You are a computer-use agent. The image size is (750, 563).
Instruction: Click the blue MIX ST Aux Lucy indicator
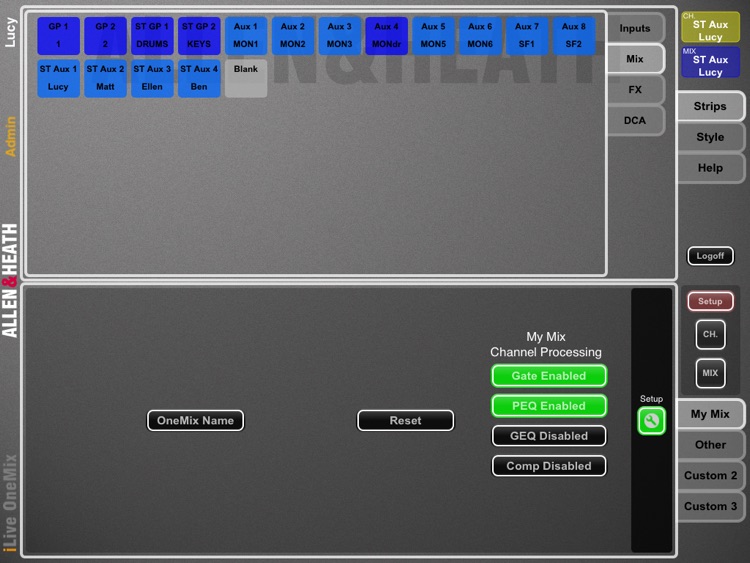[710, 63]
